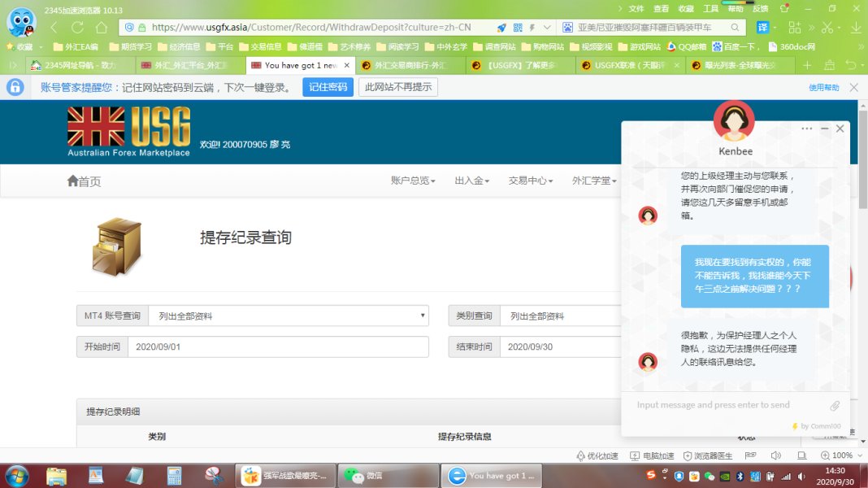The height and width of the screenshot is (488, 868).
Task: Click the 浏览器医生 shield icon in status bar
Action: pos(708,455)
